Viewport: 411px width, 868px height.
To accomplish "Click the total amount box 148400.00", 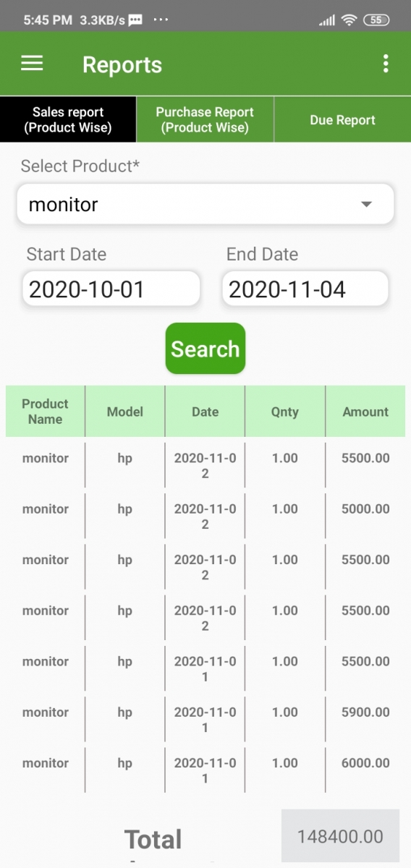I will [340, 837].
